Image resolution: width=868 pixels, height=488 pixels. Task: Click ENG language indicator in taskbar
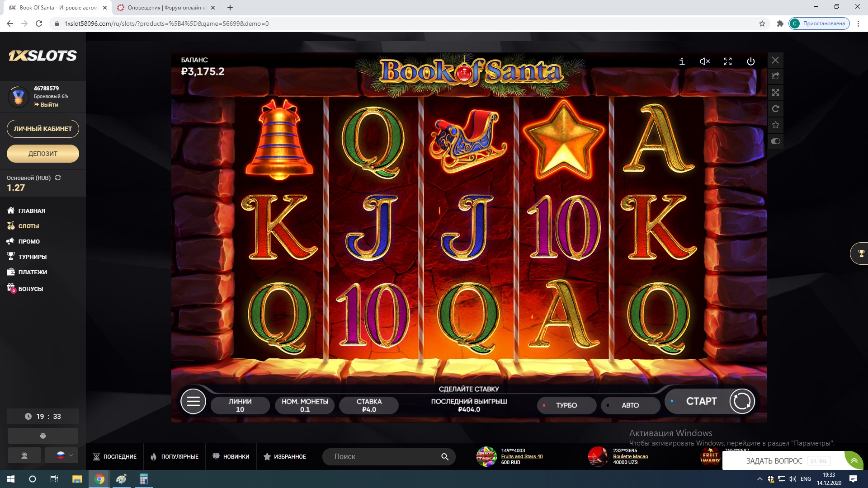[806, 479]
